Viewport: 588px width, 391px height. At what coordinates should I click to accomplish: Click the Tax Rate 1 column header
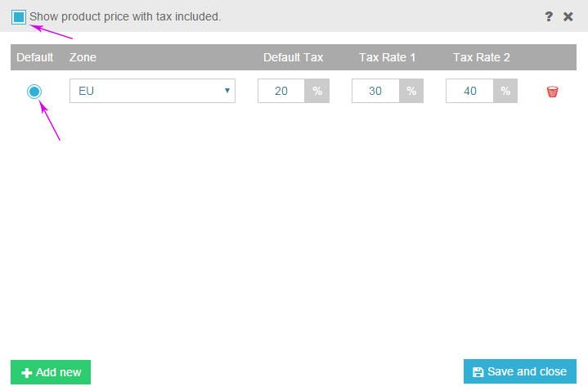pos(388,57)
